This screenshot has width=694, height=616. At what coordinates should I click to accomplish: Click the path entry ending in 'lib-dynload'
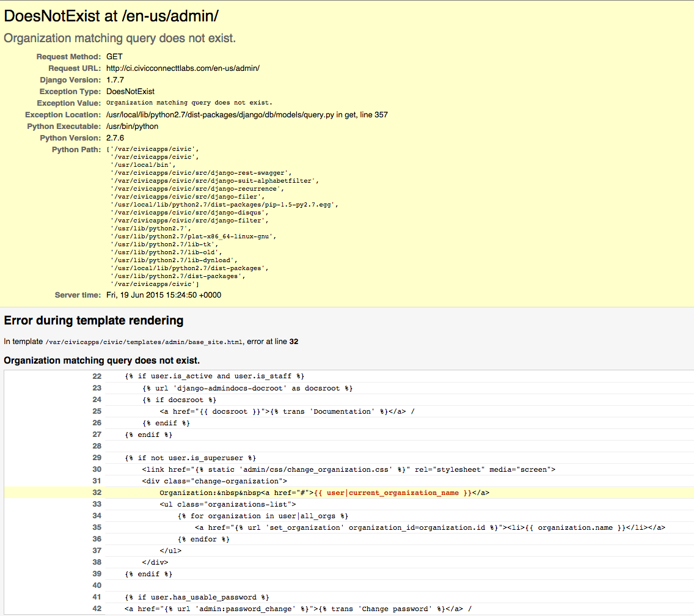(174, 260)
